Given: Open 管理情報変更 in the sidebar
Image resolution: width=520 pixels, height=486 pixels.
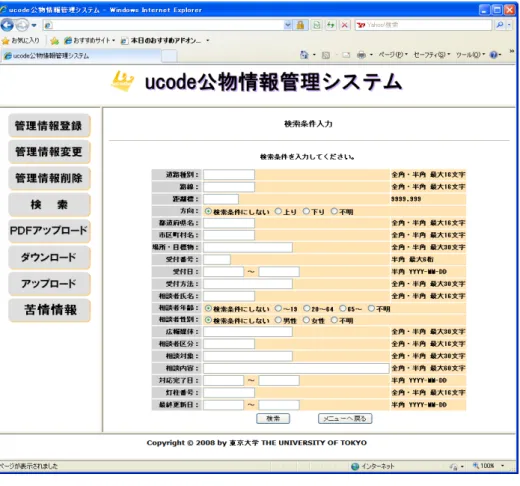Looking at the screenshot, I should point(49,152).
